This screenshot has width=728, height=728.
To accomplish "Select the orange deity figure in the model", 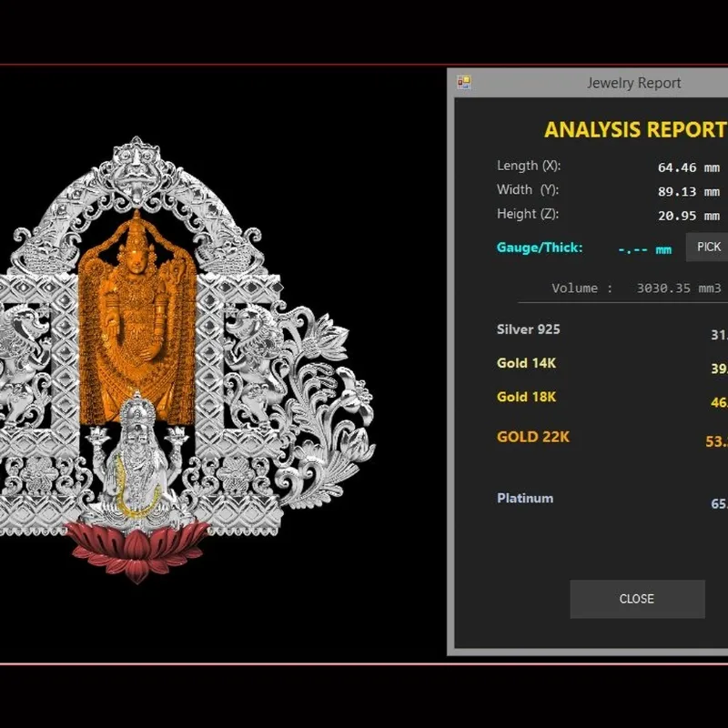I will pyautogui.click(x=137, y=316).
